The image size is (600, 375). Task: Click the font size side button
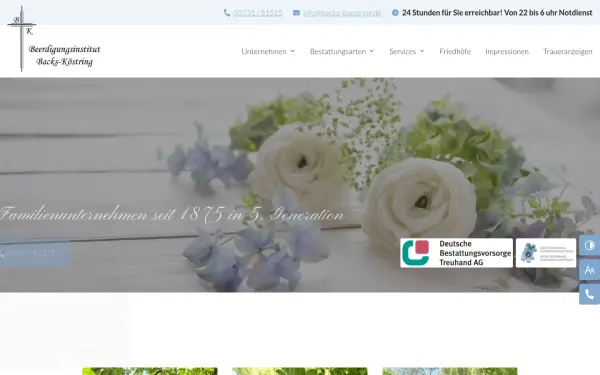click(590, 270)
